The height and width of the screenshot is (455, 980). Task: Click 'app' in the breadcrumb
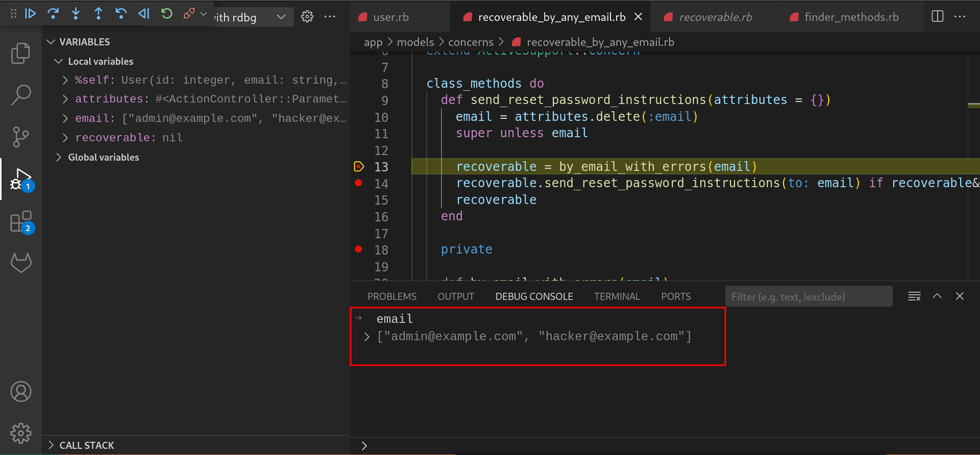pyautogui.click(x=373, y=42)
